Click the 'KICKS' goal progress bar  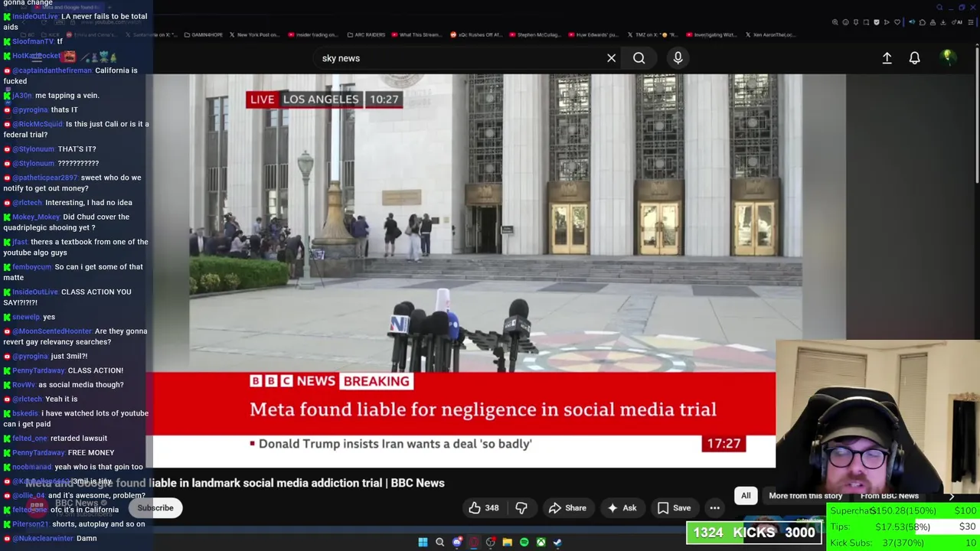754,533
